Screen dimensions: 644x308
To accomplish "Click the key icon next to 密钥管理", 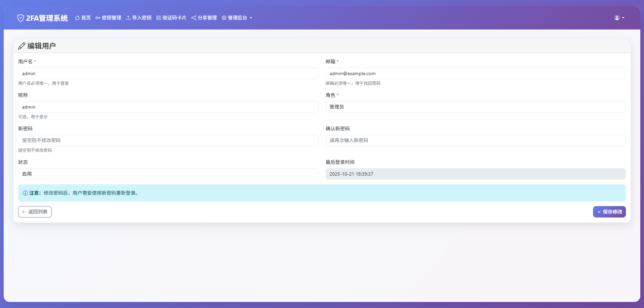I will pos(97,17).
